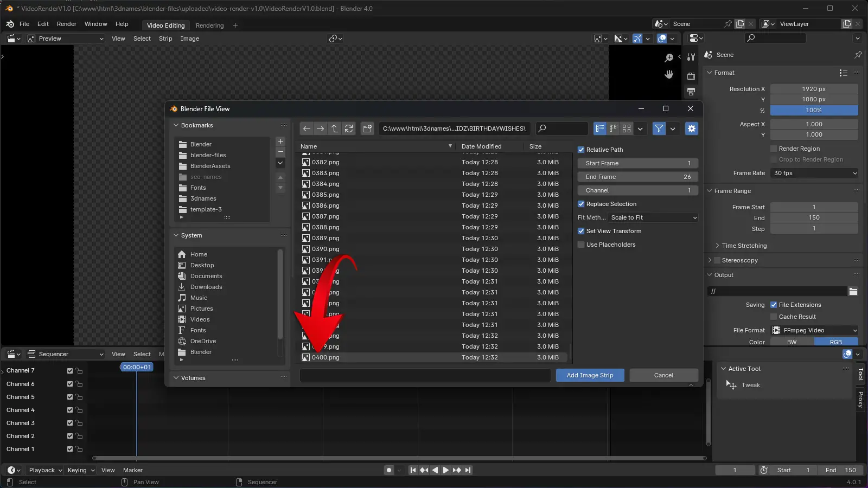The image size is (868, 488).
Task: Open Fit Method Scale to Fit dropdown
Action: pos(653,217)
